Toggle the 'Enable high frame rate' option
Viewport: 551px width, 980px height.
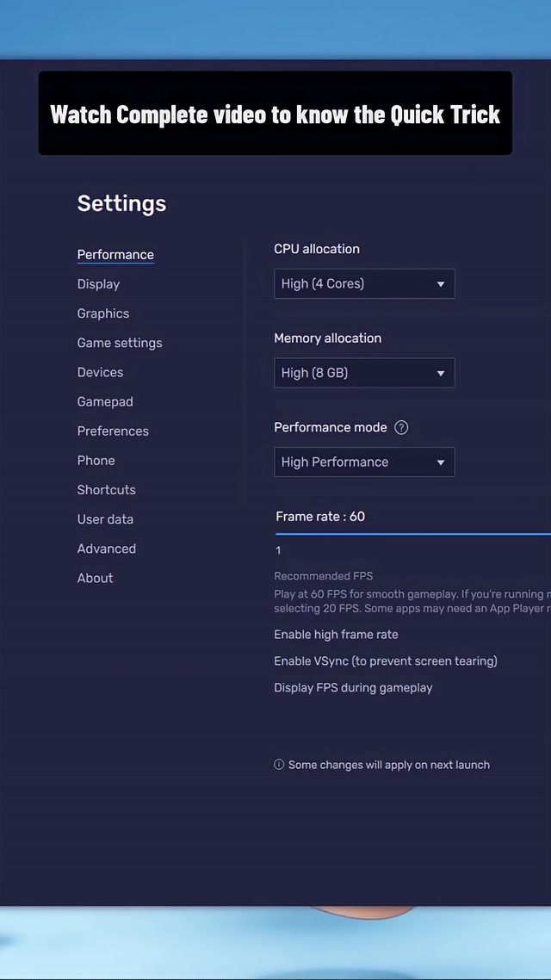[336, 635]
